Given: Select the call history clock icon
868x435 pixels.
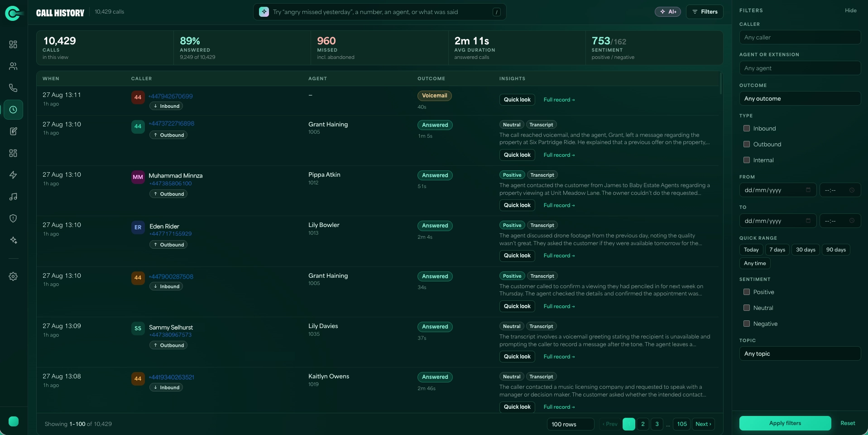Looking at the screenshot, I should click(13, 110).
